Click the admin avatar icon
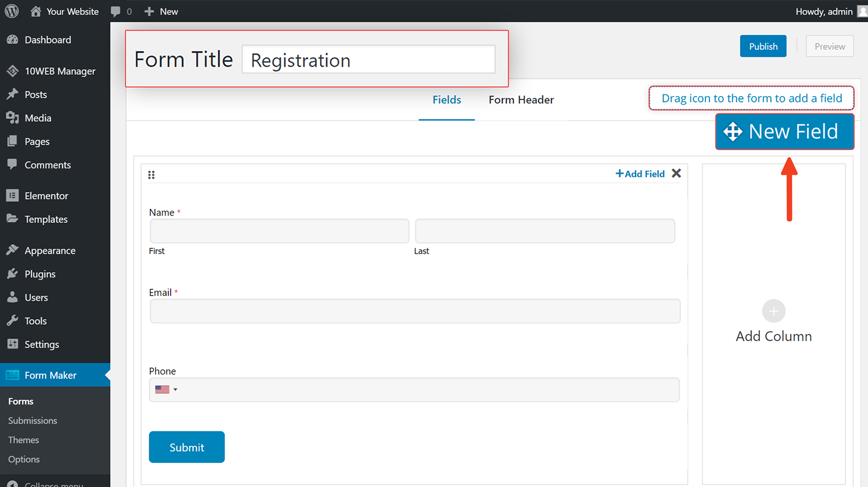The image size is (868, 487). (862, 11)
